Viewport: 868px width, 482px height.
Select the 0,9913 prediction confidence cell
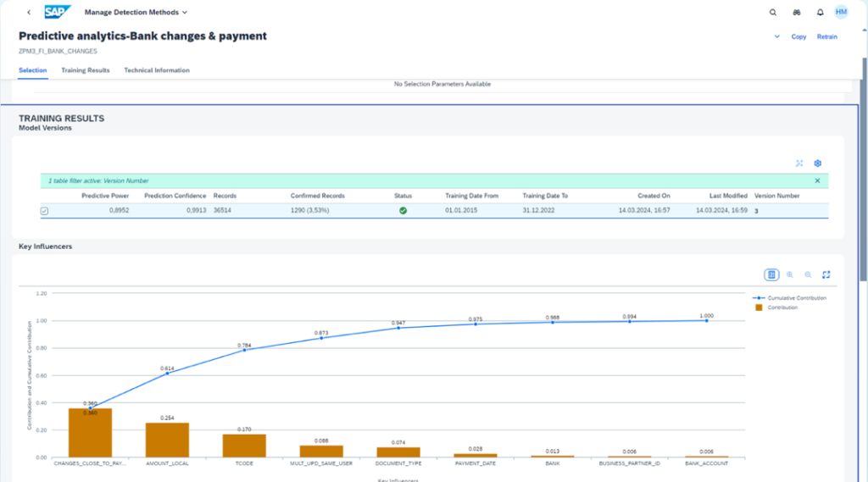196,210
